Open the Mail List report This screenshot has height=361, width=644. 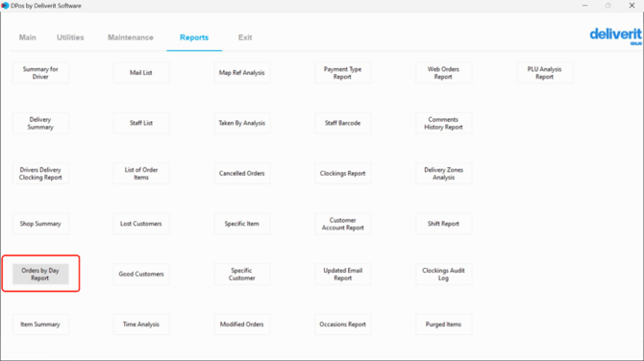click(141, 73)
